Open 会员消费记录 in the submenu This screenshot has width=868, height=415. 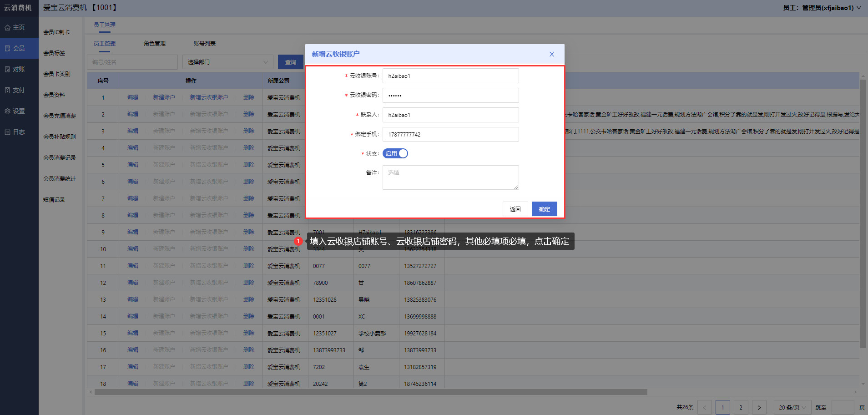60,158
